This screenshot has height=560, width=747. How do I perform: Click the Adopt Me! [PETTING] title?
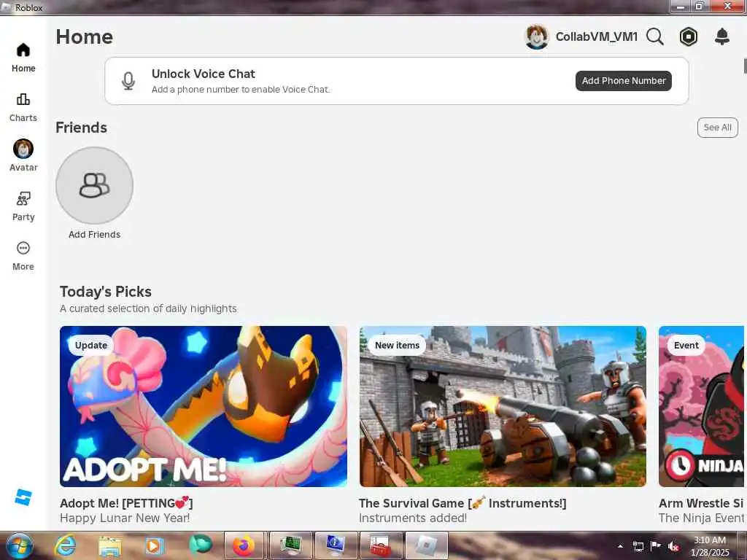point(126,503)
